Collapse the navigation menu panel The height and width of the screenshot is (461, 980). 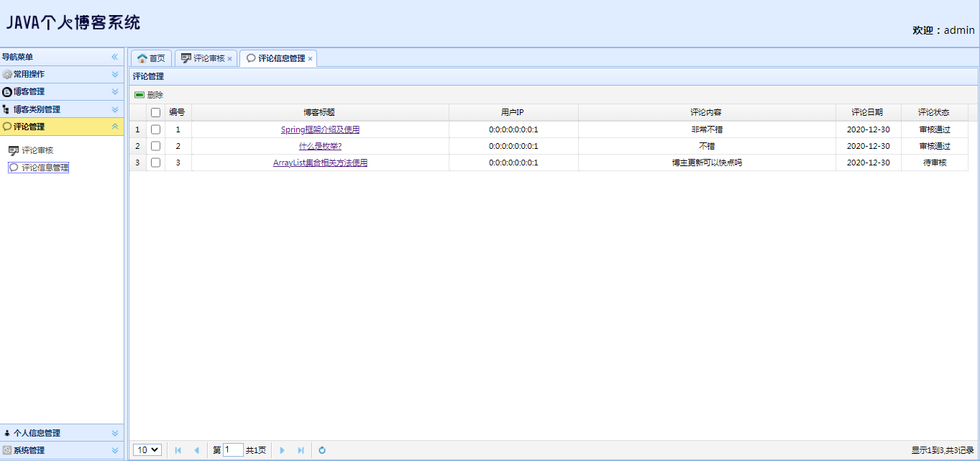(114, 57)
